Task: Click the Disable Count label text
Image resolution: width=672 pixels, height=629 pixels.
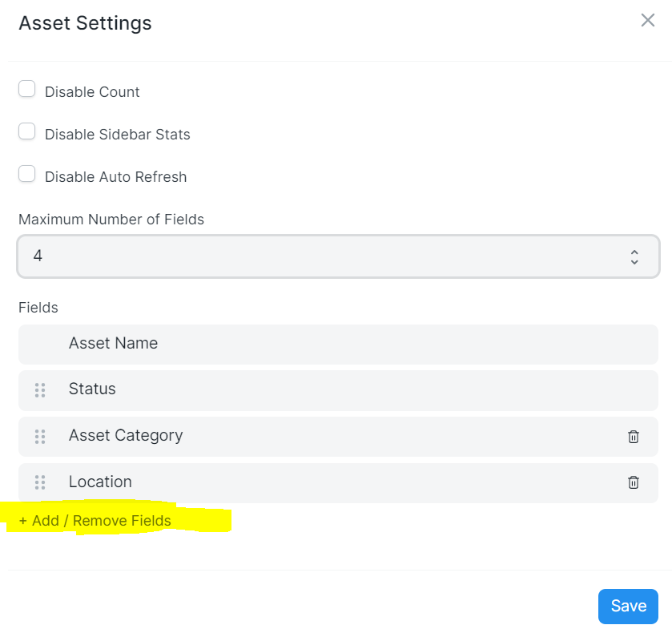Action: [92, 92]
